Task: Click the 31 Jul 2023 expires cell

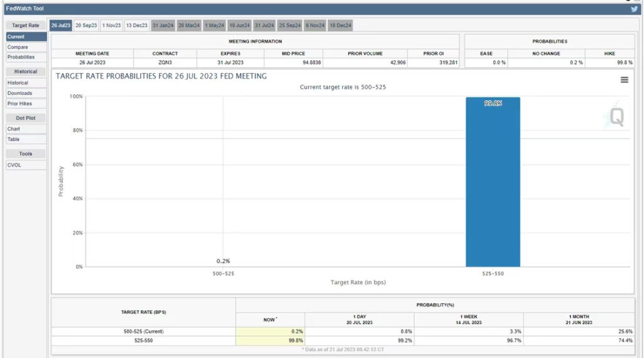Action: click(230, 63)
